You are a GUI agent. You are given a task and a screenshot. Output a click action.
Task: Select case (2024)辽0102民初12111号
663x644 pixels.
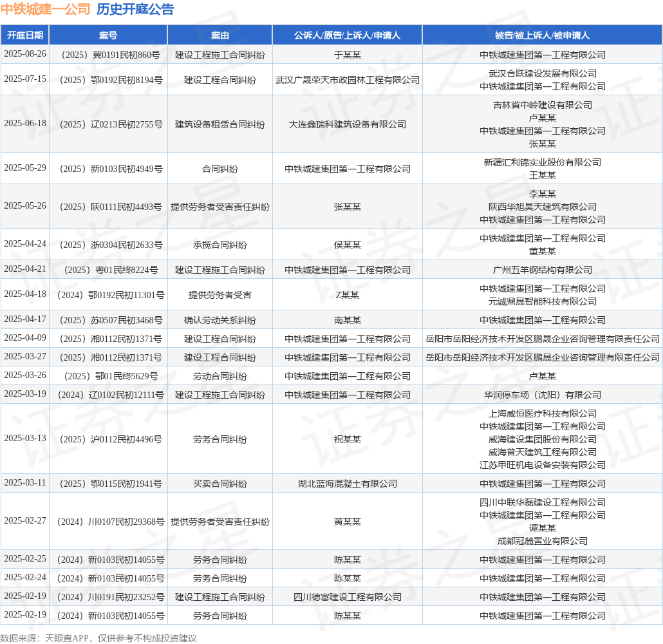pyautogui.click(x=111, y=395)
